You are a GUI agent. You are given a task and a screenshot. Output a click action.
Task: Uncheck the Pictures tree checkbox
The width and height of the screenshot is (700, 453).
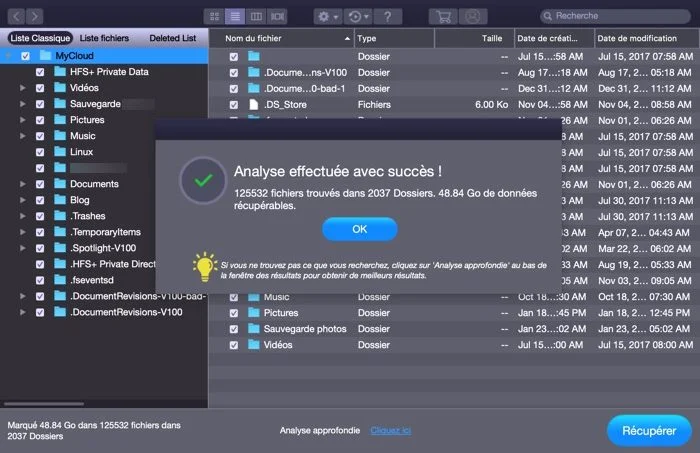point(40,121)
